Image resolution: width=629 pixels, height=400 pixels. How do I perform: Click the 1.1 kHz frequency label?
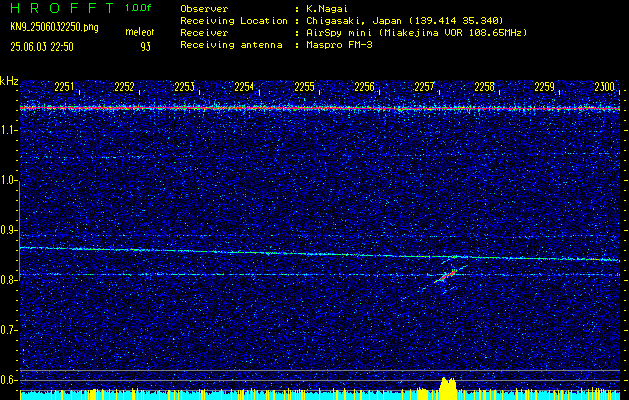pyautogui.click(x=8, y=130)
